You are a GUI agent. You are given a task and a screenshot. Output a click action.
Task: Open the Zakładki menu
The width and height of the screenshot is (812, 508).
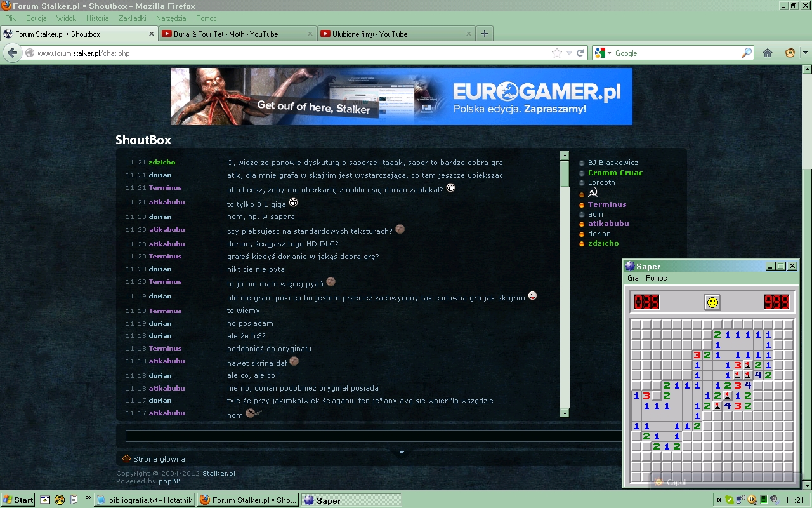133,18
